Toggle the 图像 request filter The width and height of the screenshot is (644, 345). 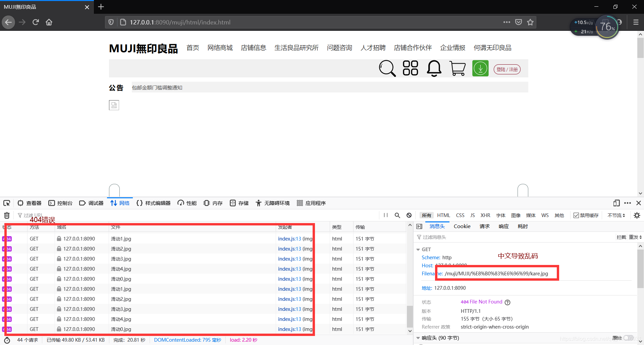(x=516, y=215)
